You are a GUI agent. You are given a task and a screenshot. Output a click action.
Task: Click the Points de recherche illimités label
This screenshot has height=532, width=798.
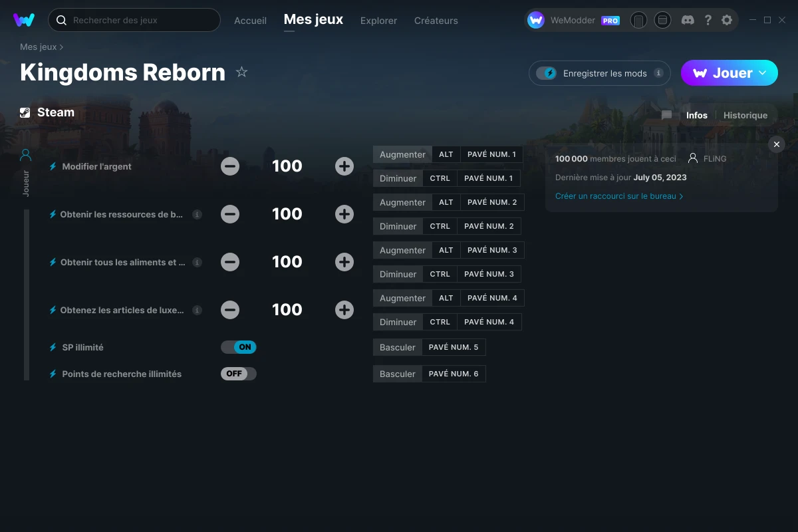[122, 374]
